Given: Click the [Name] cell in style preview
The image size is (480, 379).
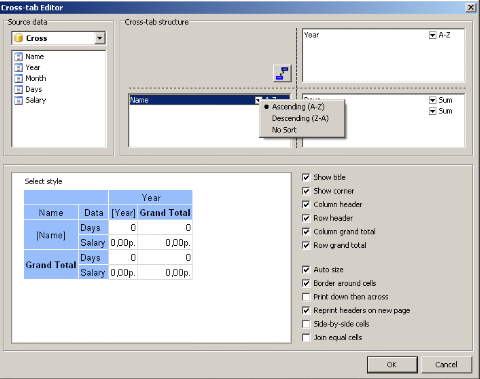Looking at the screenshot, I should (x=51, y=235).
